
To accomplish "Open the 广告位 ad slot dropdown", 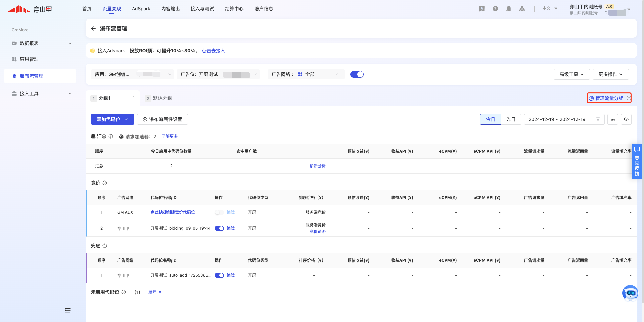I will click(218, 74).
